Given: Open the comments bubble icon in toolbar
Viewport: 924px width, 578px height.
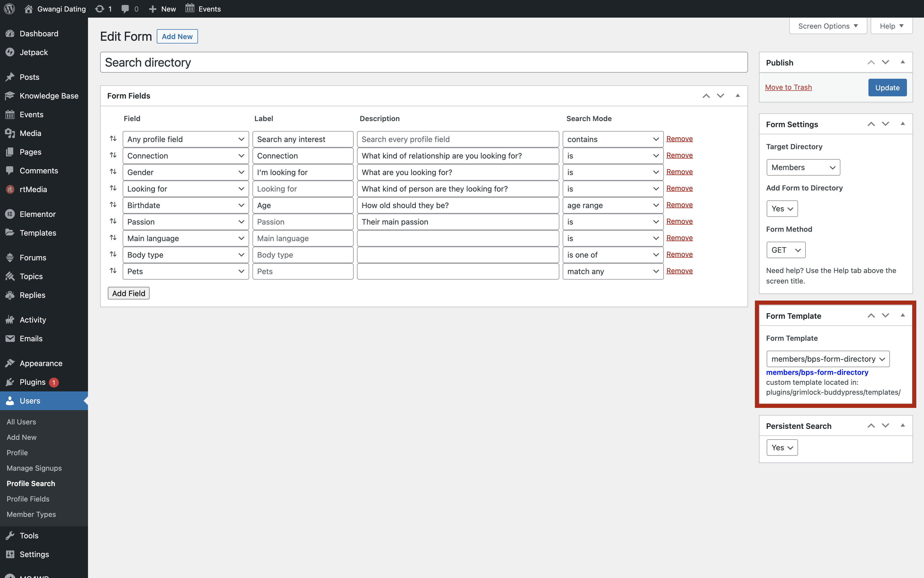Looking at the screenshot, I should click(x=125, y=9).
